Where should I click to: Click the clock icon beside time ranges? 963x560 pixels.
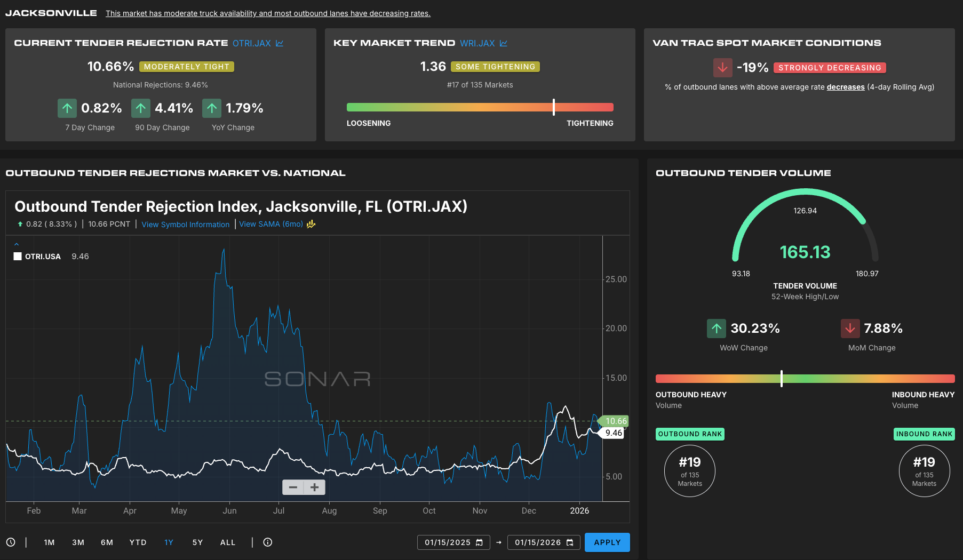11,542
